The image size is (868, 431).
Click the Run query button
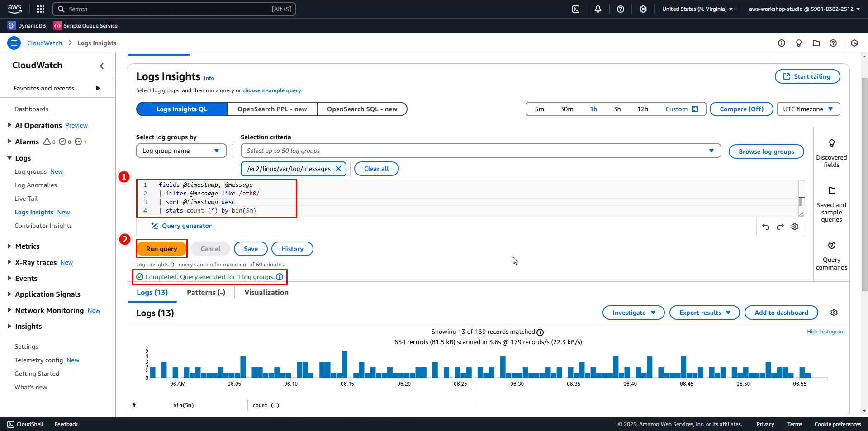[x=161, y=249]
